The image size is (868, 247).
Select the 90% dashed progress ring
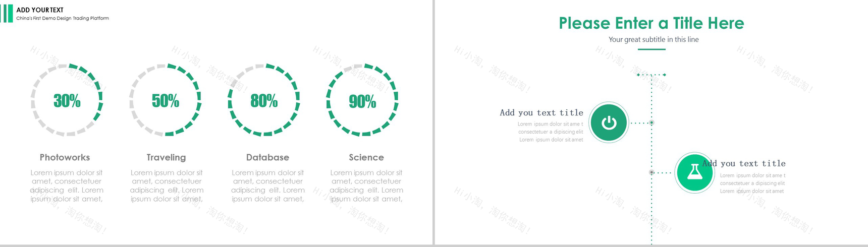(x=362, y=100)
